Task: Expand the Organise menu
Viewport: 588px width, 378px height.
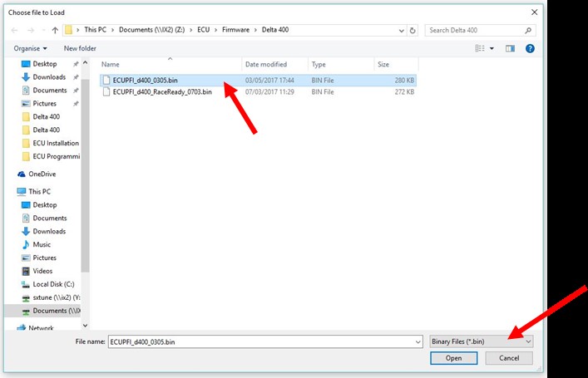Action: click(x=31, y=48)
